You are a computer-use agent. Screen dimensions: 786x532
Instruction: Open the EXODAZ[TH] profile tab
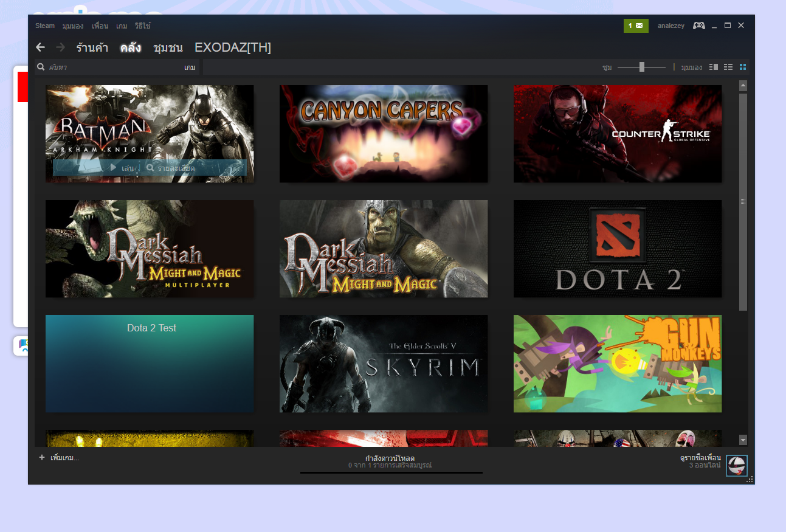click(233, 47)
